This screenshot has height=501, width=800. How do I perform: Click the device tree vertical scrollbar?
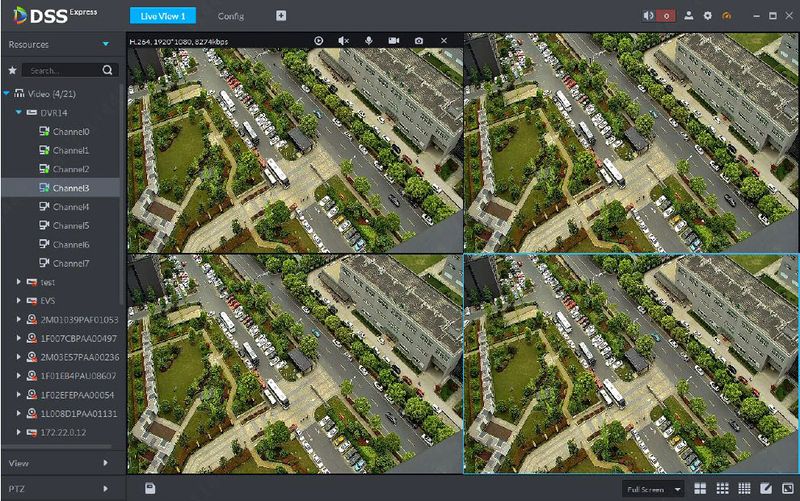pyautogui.click(x=121, y=194)
